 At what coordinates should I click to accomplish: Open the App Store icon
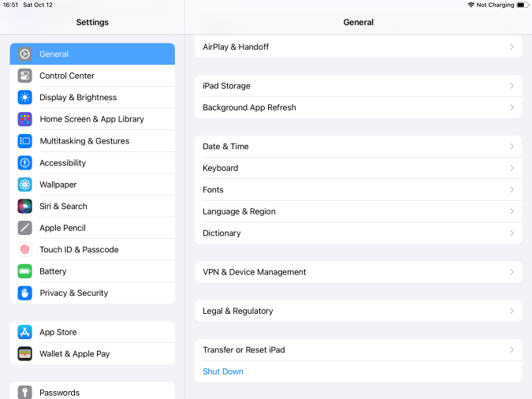click(24, 332)
